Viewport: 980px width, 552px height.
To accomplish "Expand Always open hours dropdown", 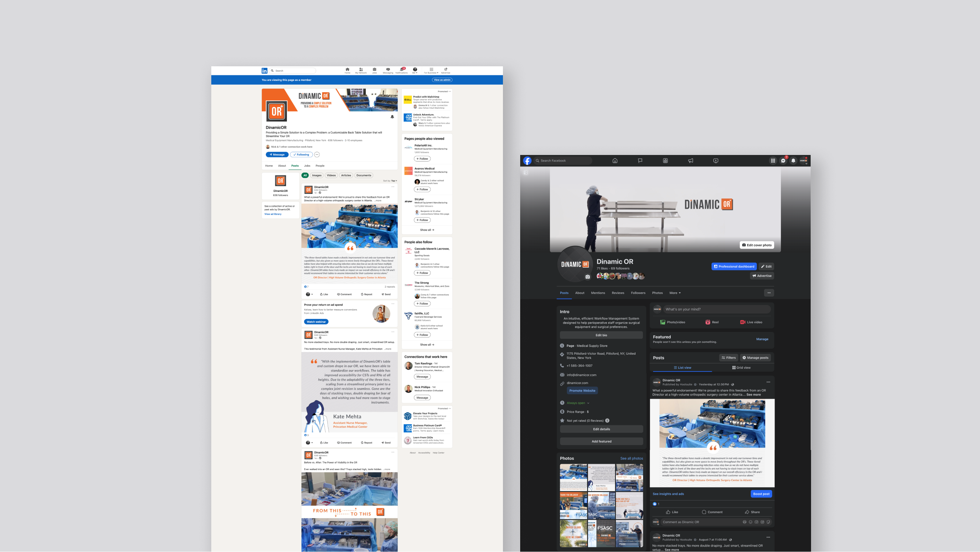I will pyautogui.click(x=578, y=403).
